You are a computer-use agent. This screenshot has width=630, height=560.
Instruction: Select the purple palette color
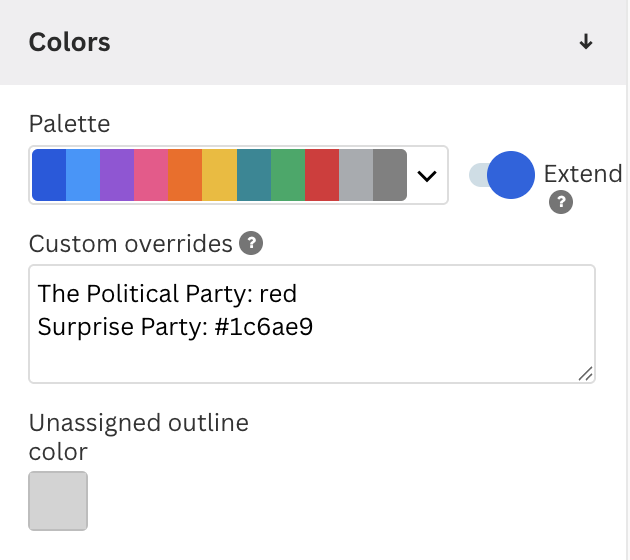click(x=117, y=175)
